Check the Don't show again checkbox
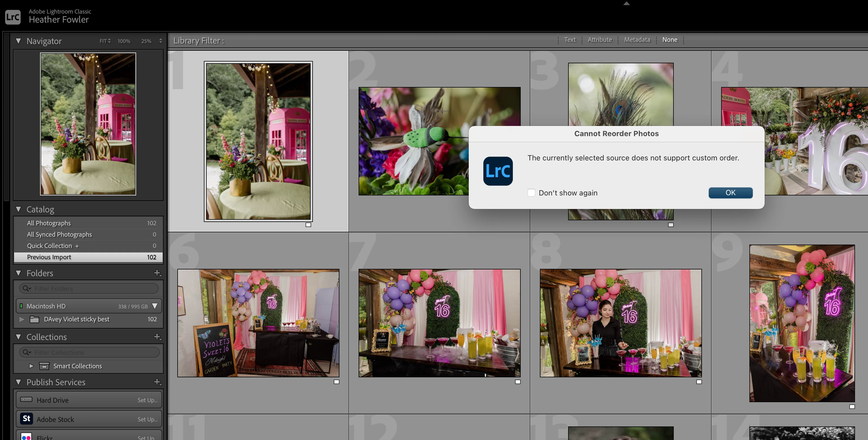This screenshot has height=440, width=868. tap(531, 193)
